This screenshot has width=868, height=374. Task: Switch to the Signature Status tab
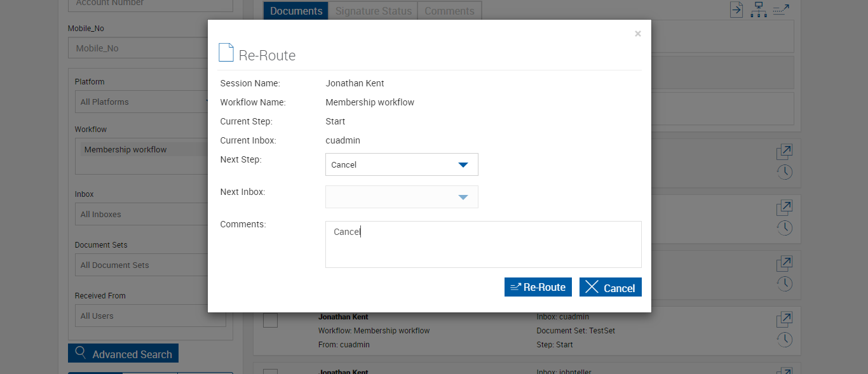point(373,11)
